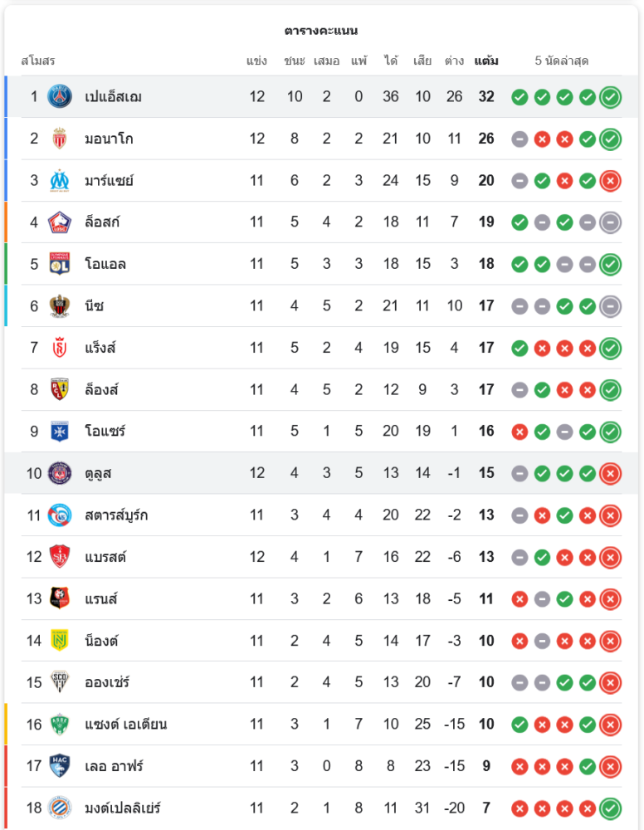Click the 5 นัดล่าสุด column header
Viewport: 644px width, 830px height.
tap(562, 61)
